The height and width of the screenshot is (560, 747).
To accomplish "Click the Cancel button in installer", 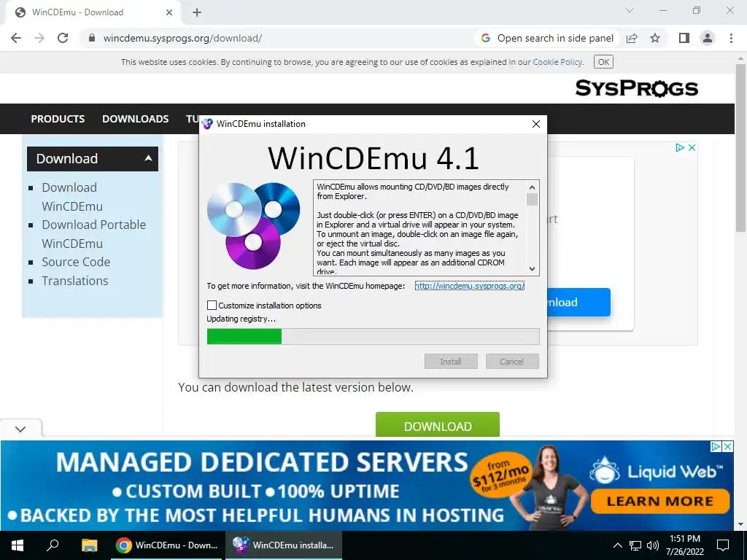I will point(511,362).
